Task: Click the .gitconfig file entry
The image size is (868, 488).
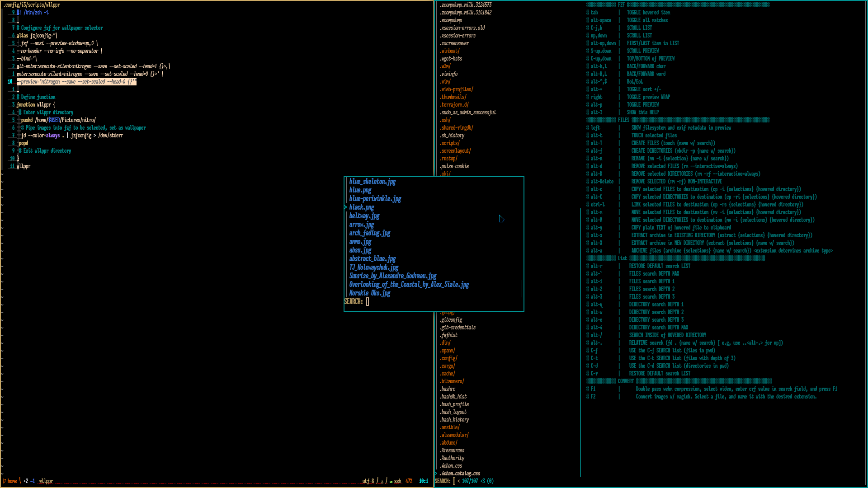Action: click(x=451, y=320)
